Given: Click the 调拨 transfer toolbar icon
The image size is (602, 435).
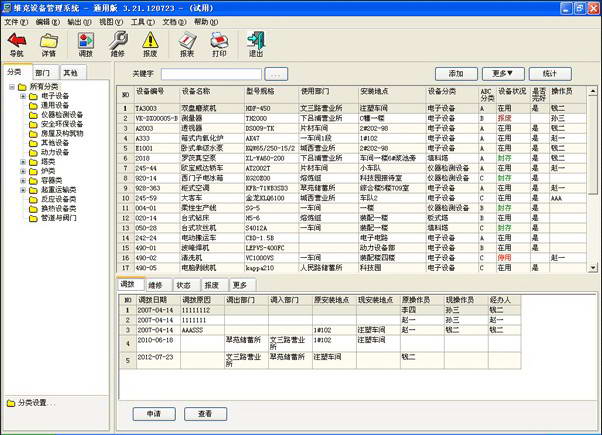Looking at the screenshot, I should click(86, 41).
